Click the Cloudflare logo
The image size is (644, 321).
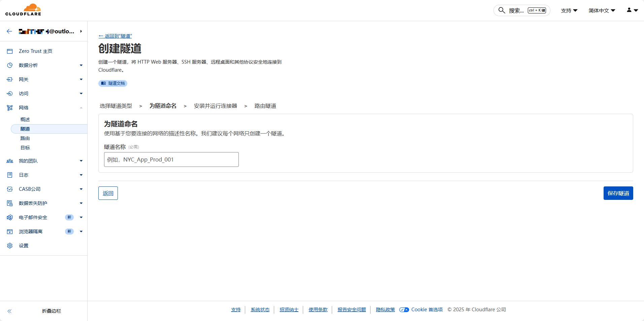pos(23,10)
